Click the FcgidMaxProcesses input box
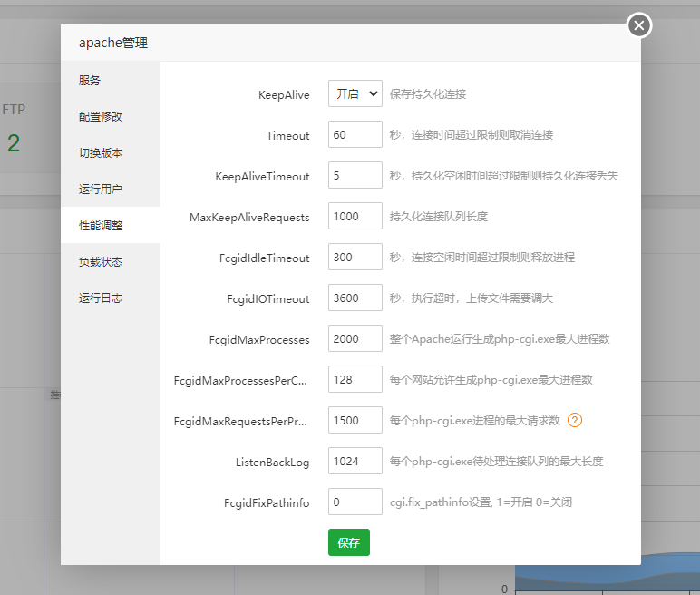700x595 pixels. (x=355, y=339)
